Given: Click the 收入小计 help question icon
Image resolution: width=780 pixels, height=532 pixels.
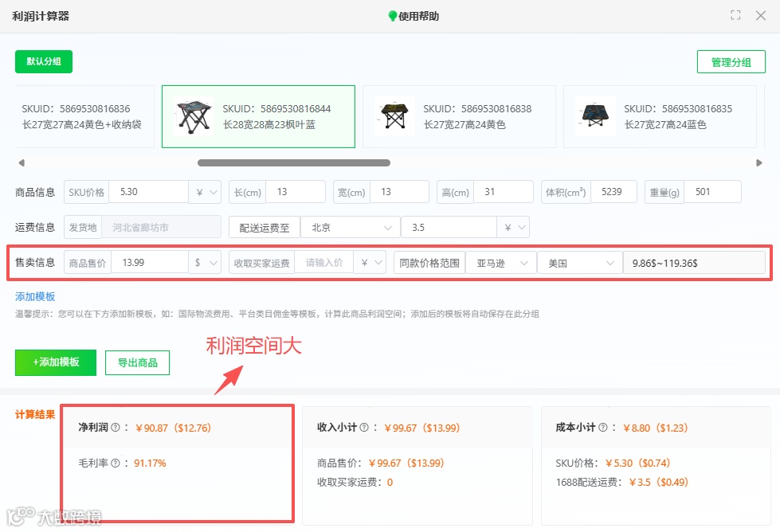Looking at the screenshot, I should (x=364, y=428).
